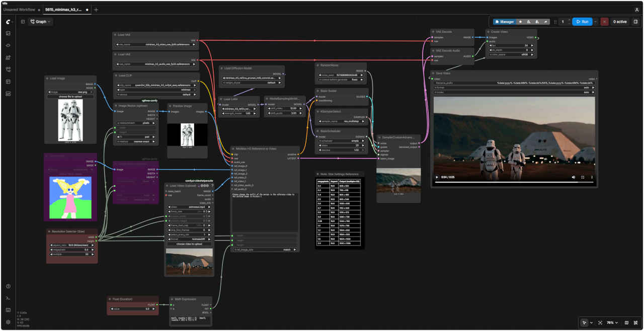The height and width of the screenshot is (331, 644).
Task: Click the panel toggle icon beside Graph
Action: click(23, 22)
